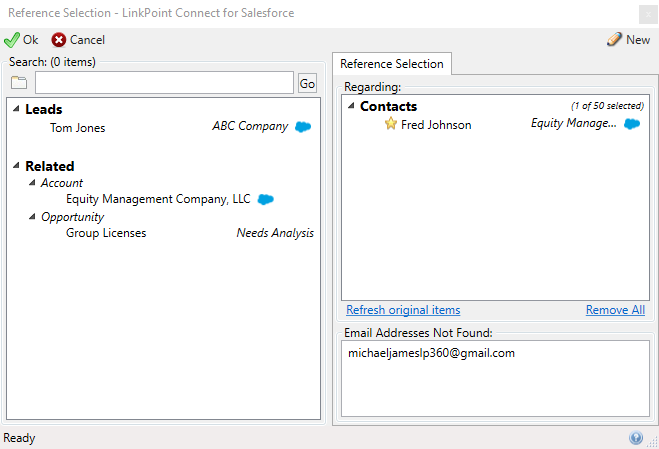The height and width of the screenshot is (449, 659).
Task: Switch to the Reference Selection tab
Action: pyautogui.click(x=392, y=64)
